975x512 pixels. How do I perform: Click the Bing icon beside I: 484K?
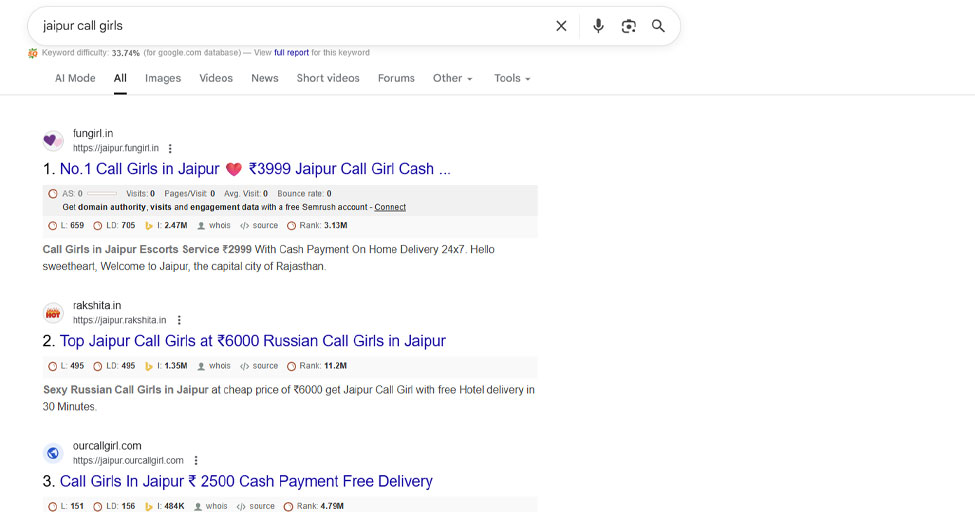(149, 506)
